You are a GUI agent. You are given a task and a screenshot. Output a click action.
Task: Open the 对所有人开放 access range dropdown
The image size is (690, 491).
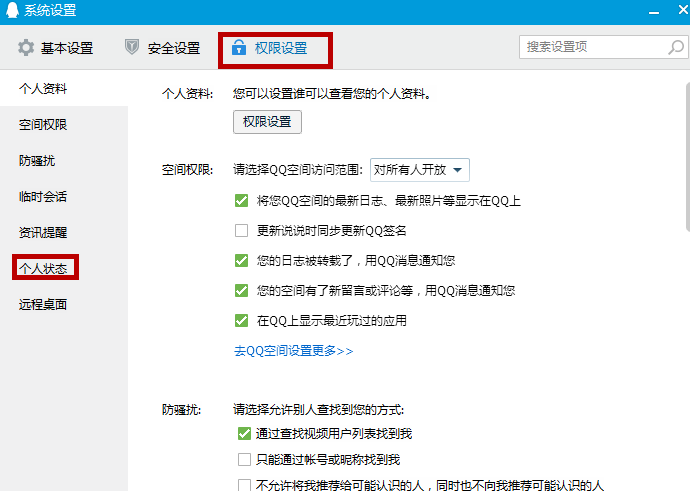click(x=420, y=170)
